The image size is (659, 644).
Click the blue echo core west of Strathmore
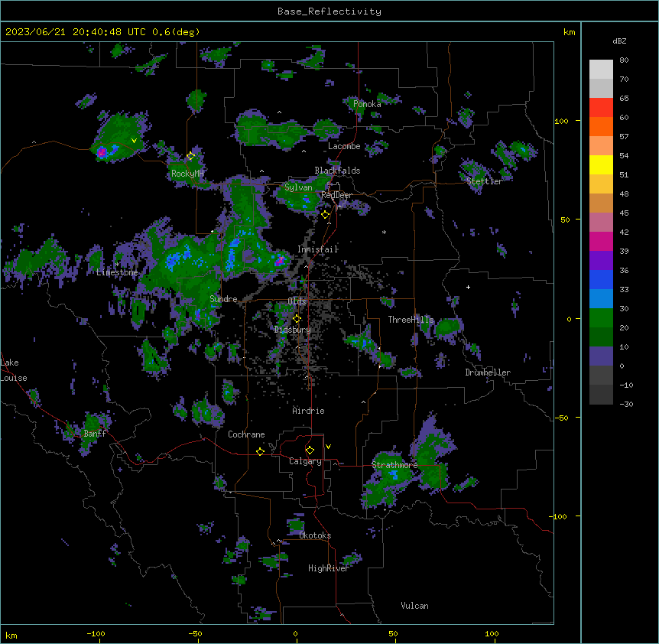point(394,475)
